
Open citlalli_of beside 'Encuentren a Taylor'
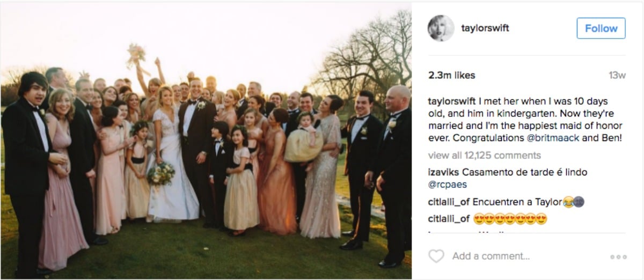point(449,202)
